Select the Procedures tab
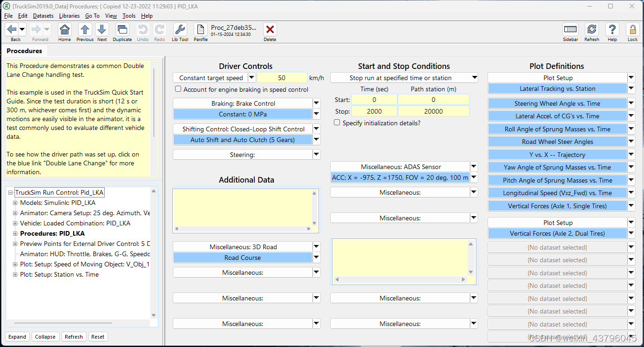 [24, 51]
